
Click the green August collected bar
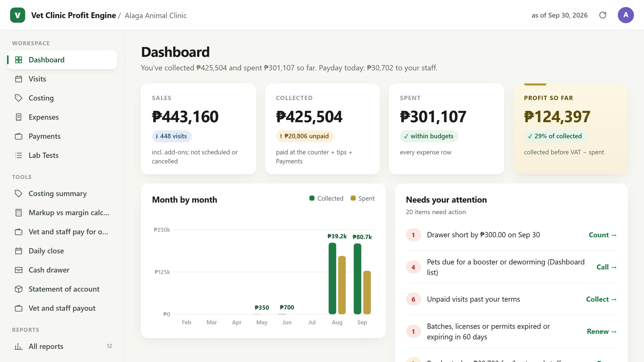332,279
